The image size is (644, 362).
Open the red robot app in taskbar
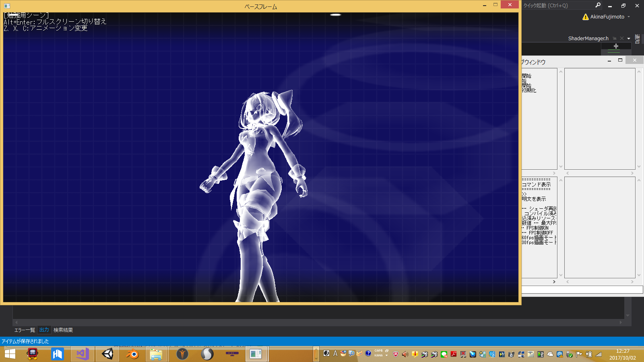click(x=32, y=354)
